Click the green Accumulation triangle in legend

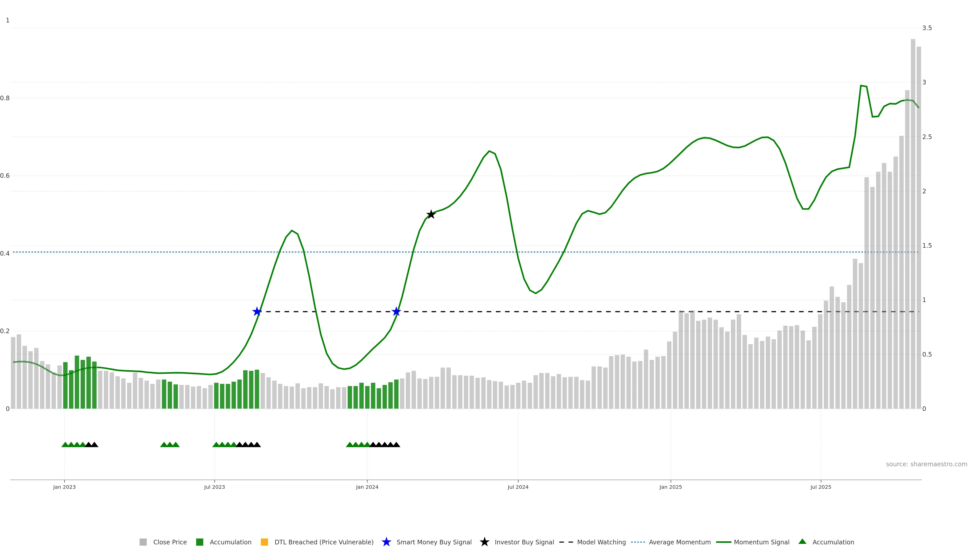click(x=802, y=542)
